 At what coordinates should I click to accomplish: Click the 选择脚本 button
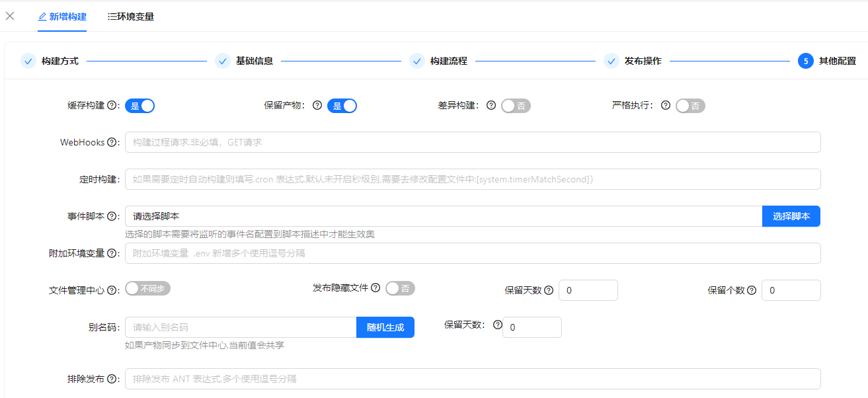click(791, 216)
